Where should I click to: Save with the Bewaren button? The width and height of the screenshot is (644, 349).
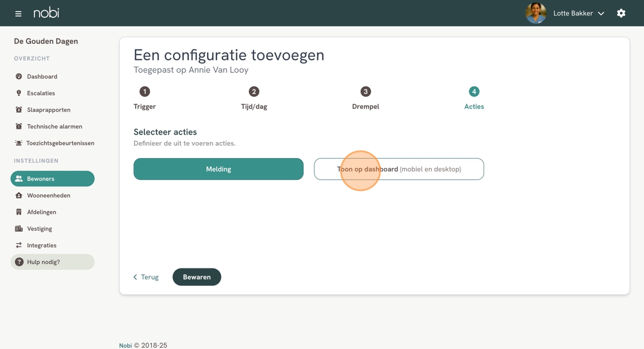coord(197,277)
